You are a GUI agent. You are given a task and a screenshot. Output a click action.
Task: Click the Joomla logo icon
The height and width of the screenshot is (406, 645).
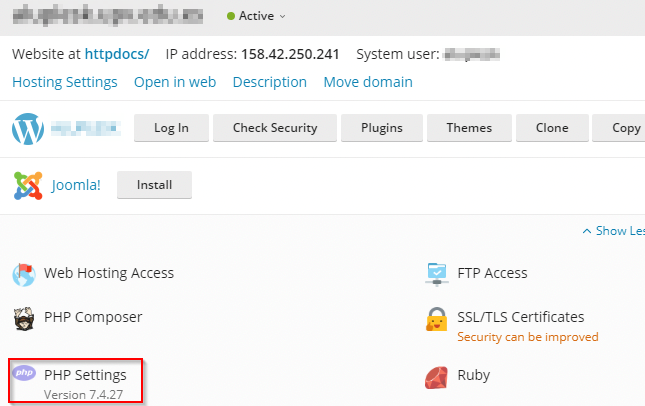[27, 185]
